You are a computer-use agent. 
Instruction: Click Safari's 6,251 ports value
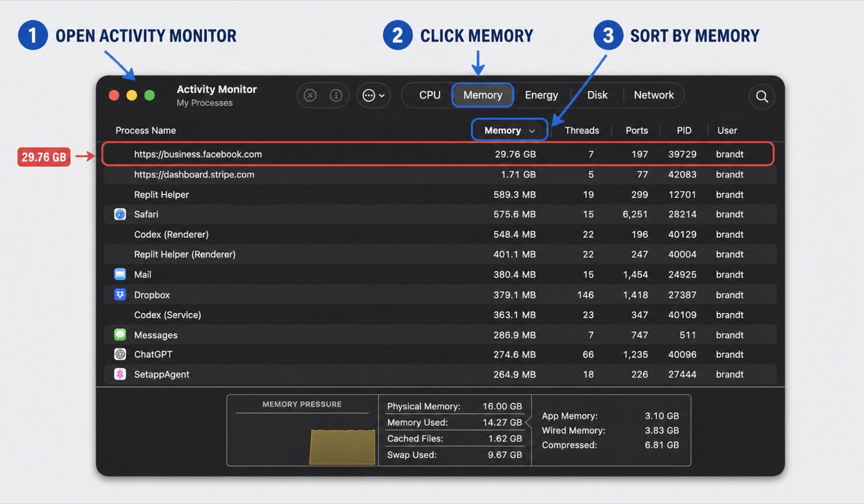tap(636, 214)
